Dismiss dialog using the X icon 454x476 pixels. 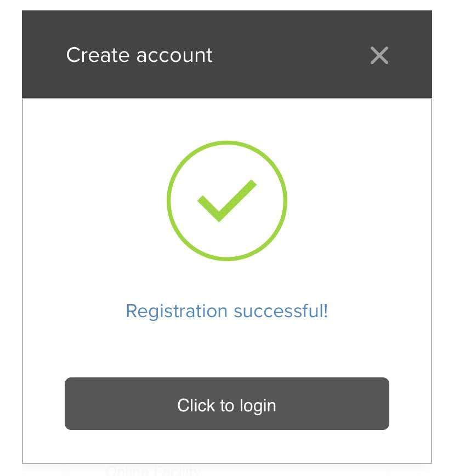[x=379, y=55]
